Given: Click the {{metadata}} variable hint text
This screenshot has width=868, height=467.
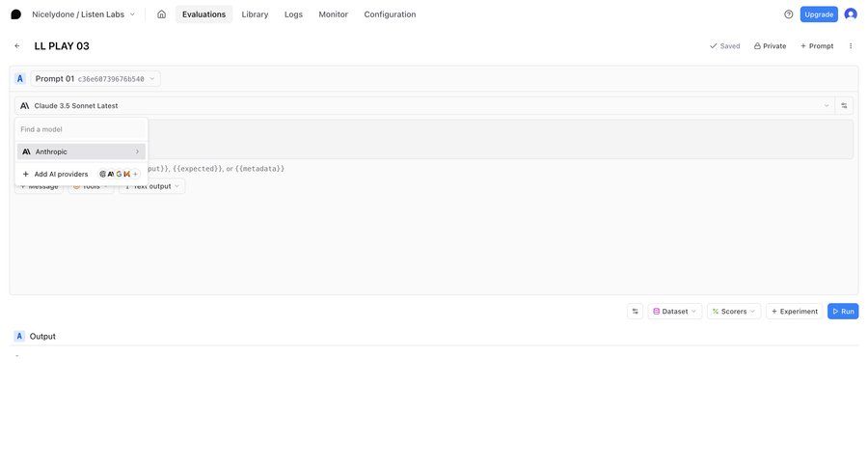Looking at the screenshot, I should click(259, 169).
